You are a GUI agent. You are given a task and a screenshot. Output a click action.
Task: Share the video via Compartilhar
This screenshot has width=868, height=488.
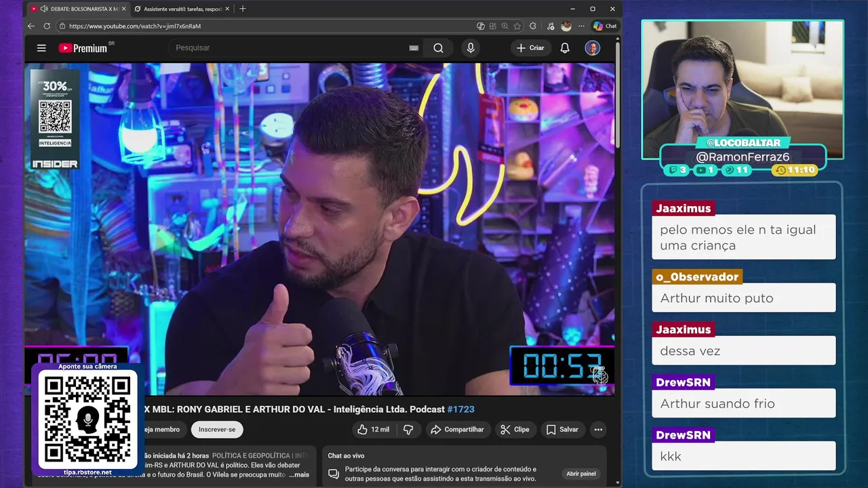tap(457, 430)
